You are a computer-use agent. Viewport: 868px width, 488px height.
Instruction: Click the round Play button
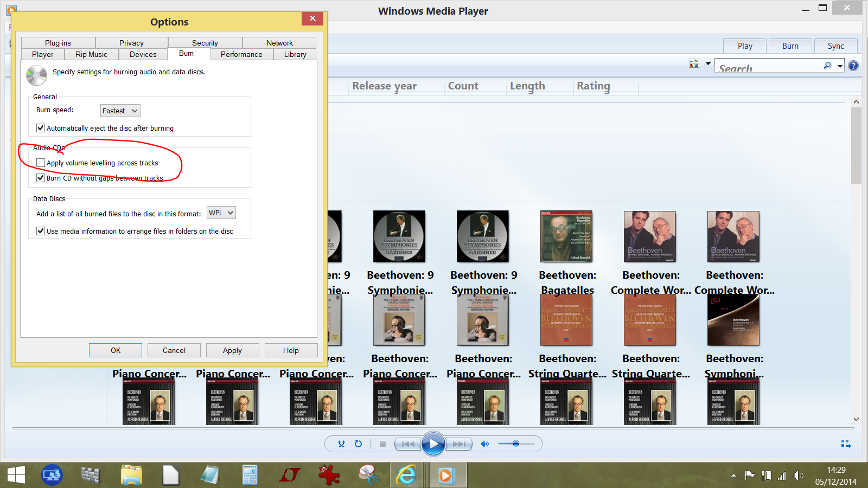433,444
